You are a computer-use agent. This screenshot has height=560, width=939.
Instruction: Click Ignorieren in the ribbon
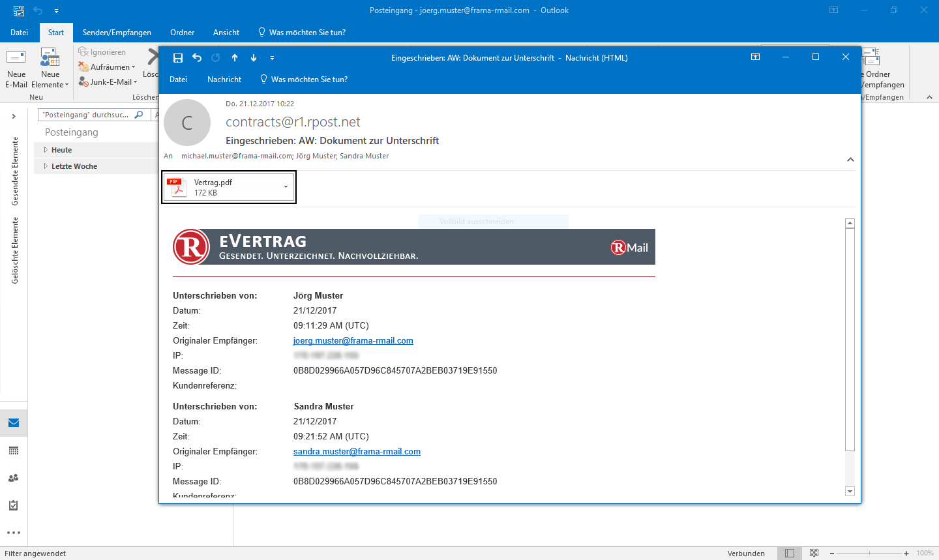pyautogui.click(x=102, y=52)
